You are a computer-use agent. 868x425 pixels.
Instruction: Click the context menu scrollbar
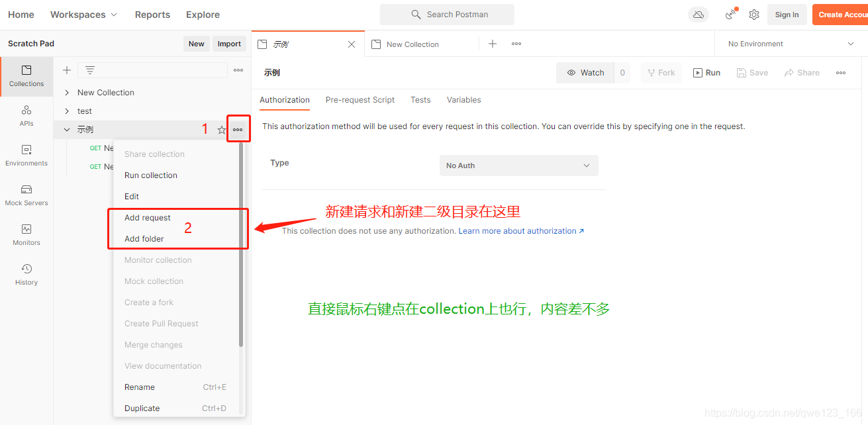(241, 245)
